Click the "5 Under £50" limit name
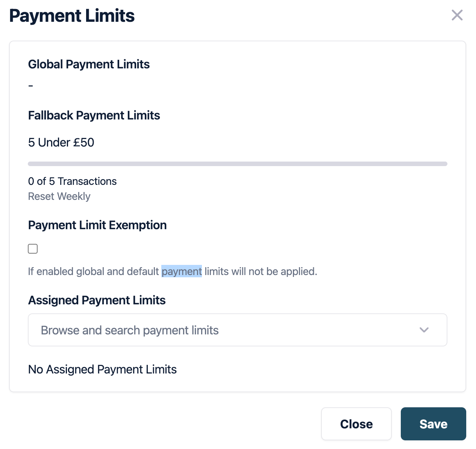This screenshot has width=476, height=449. point(61,142)
